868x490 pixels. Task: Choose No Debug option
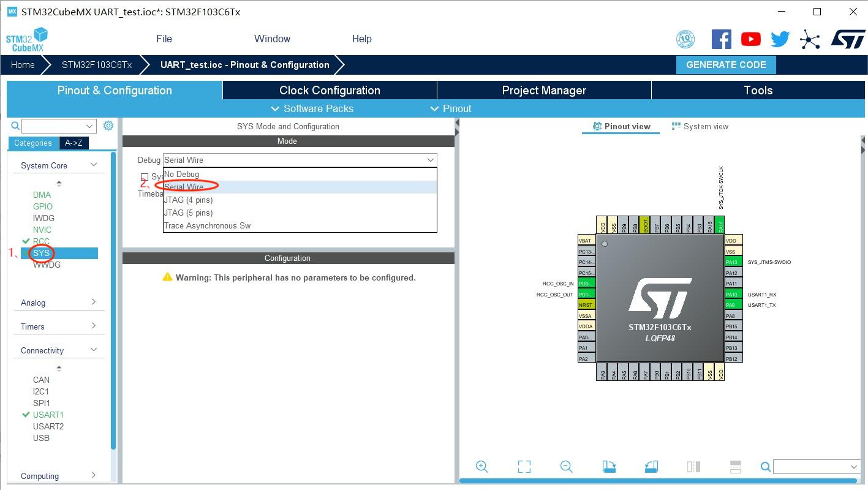pos(300,174)
